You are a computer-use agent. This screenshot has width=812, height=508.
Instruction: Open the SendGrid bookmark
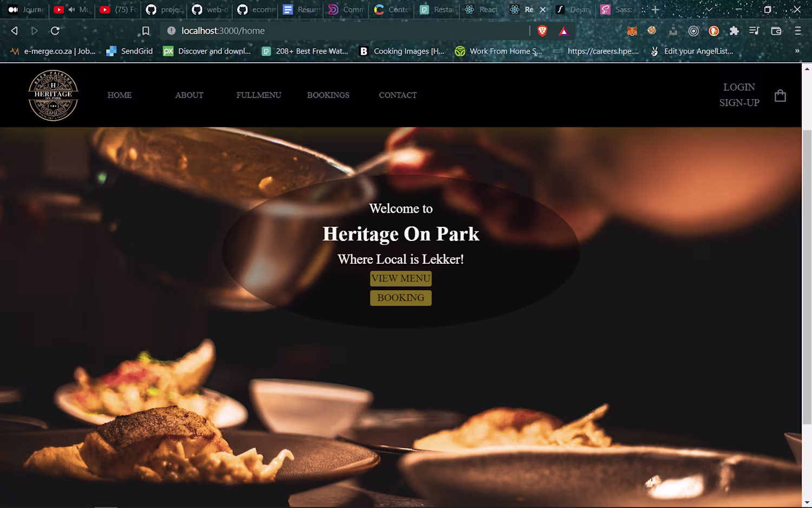click(129, 51)
